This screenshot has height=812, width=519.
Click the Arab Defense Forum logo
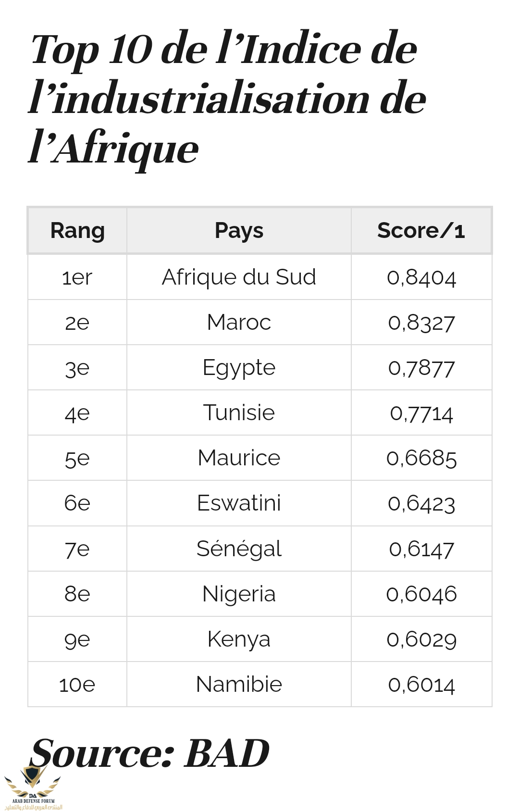pos(33,788)
